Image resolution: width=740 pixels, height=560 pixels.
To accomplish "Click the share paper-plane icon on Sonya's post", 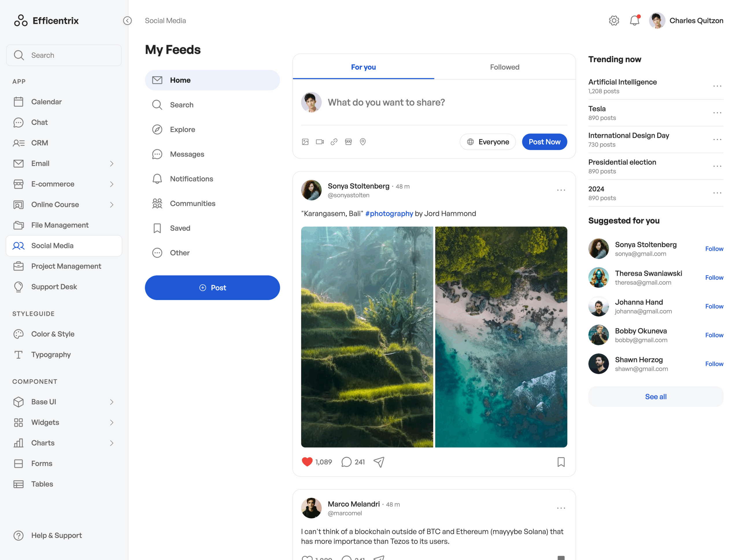I will click(x=379, y=462).
